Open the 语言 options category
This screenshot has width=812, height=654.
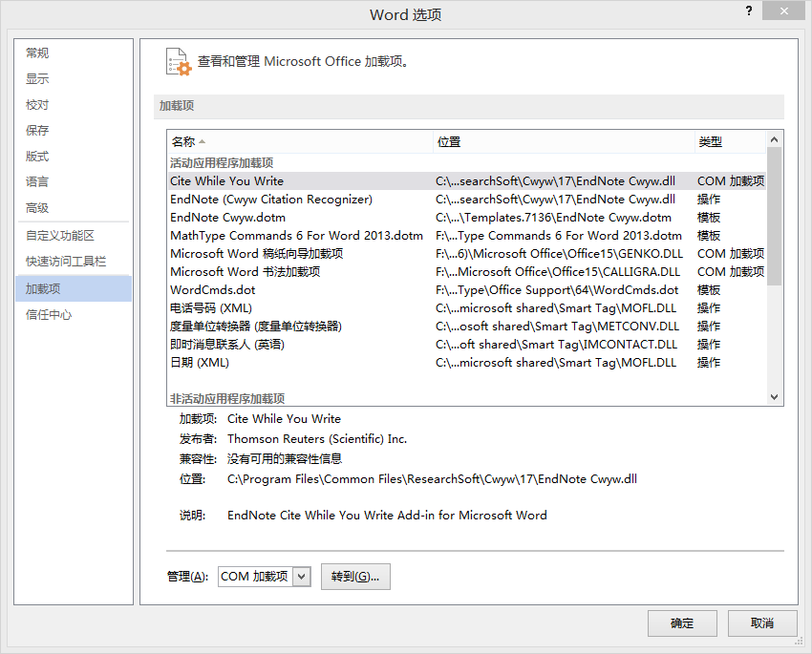coord(73,182)
